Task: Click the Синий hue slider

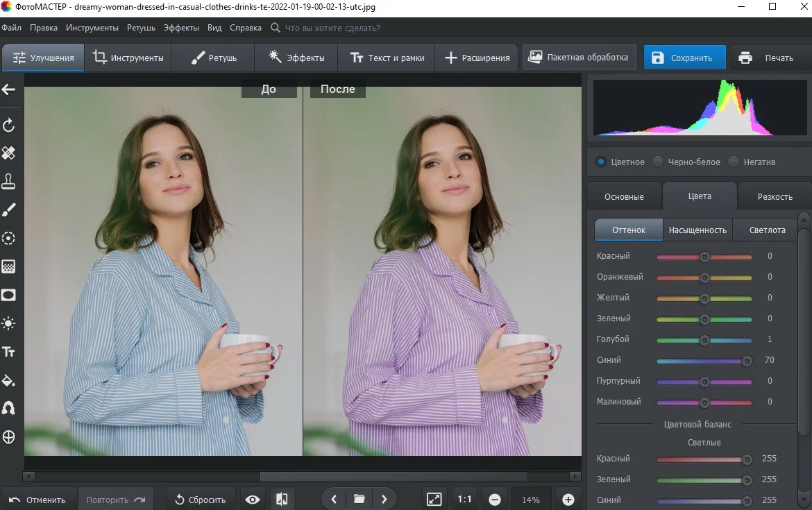Action: [x=704, y=360]
